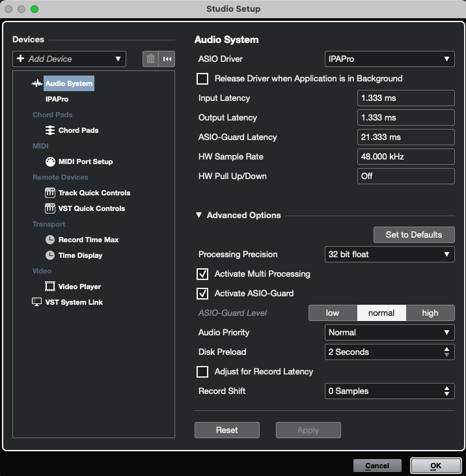Viewport: 466px width, 476px height.
Task: Select VST Quick Controls device
Action: [92, 208]
